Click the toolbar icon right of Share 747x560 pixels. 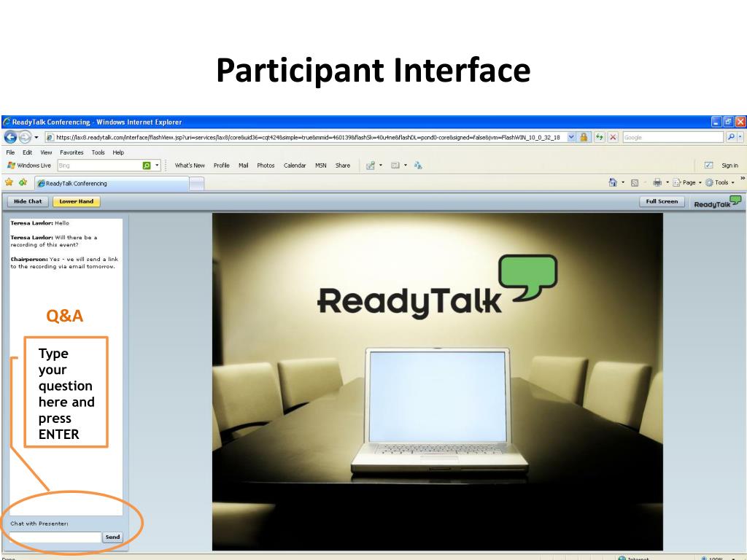click(370, 166)
